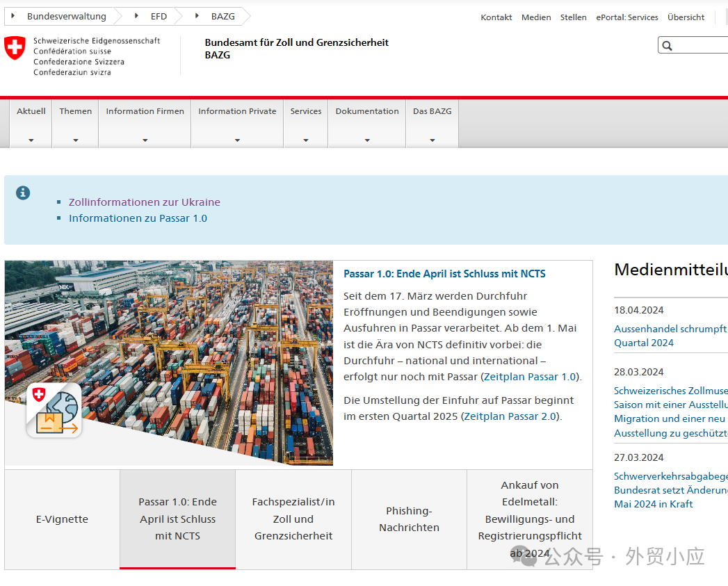Expand the Aktuell menu arrow
The width and height of the screenshot is (728, 586).
pos(31,140)
